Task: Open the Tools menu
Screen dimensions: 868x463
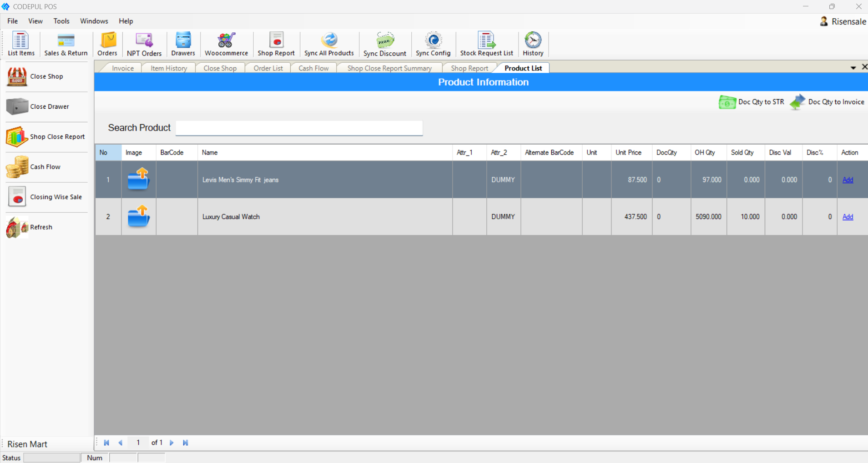Action: tap(61, 21)
